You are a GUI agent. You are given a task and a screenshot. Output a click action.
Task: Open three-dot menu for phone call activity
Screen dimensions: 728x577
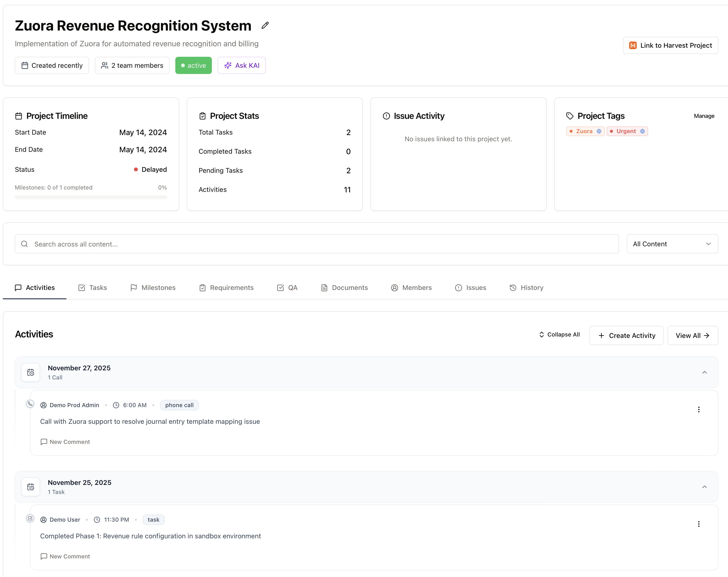699,409
